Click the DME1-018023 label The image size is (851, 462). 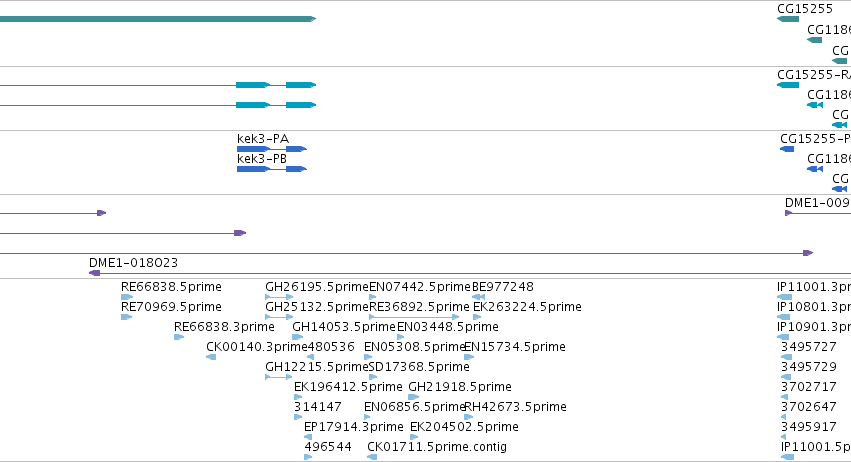134,263
